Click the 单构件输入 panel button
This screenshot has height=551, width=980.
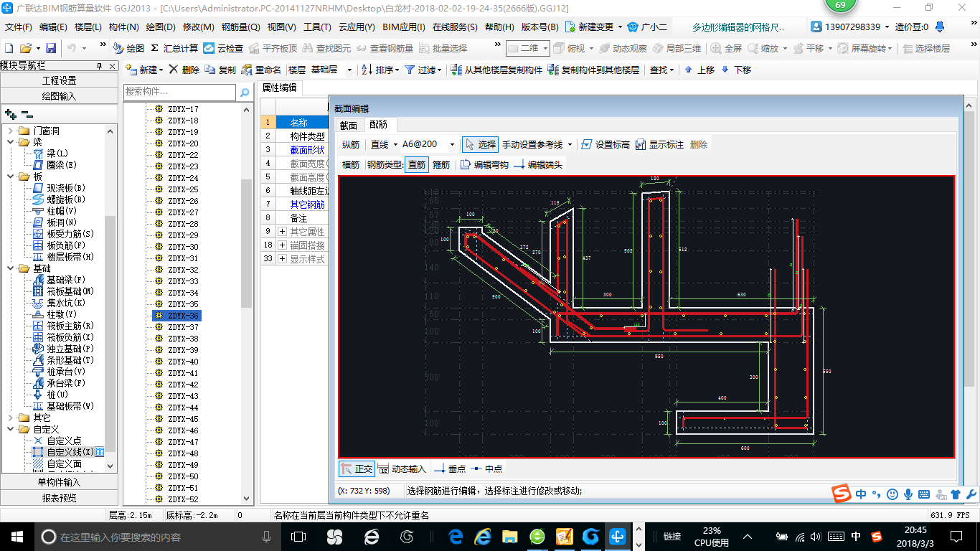59,482
